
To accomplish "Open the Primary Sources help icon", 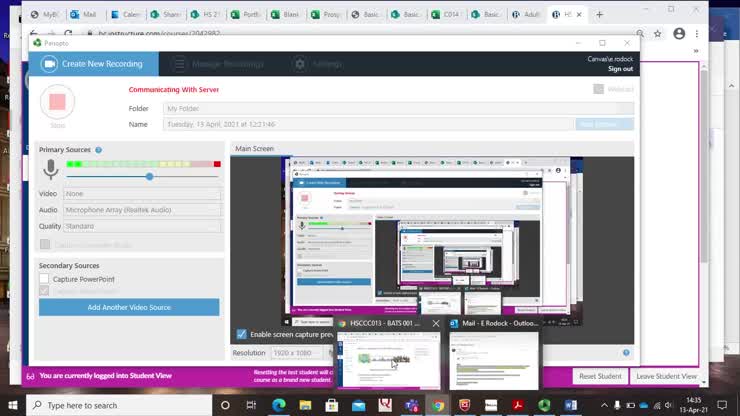I will (x=98, y=150).
